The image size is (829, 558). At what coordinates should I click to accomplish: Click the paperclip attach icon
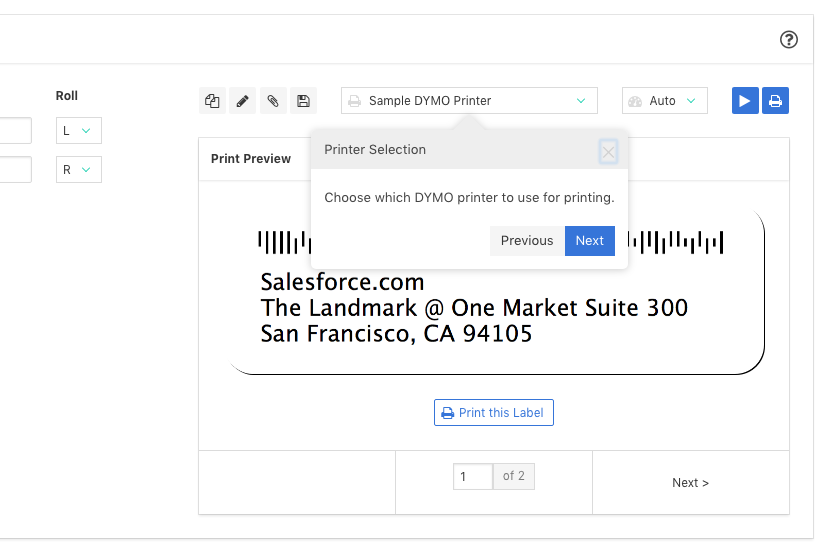pos(272,101)
